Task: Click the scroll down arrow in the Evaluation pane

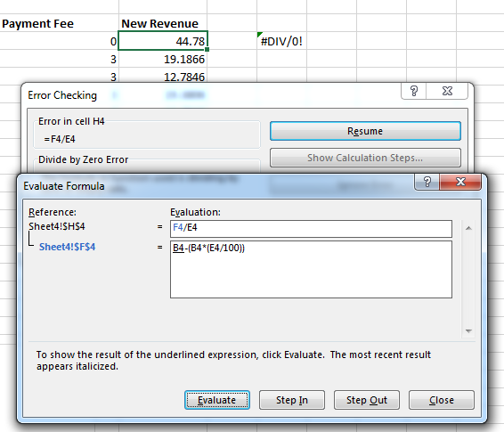Action: pyautogui.click(x=468, y=331)
